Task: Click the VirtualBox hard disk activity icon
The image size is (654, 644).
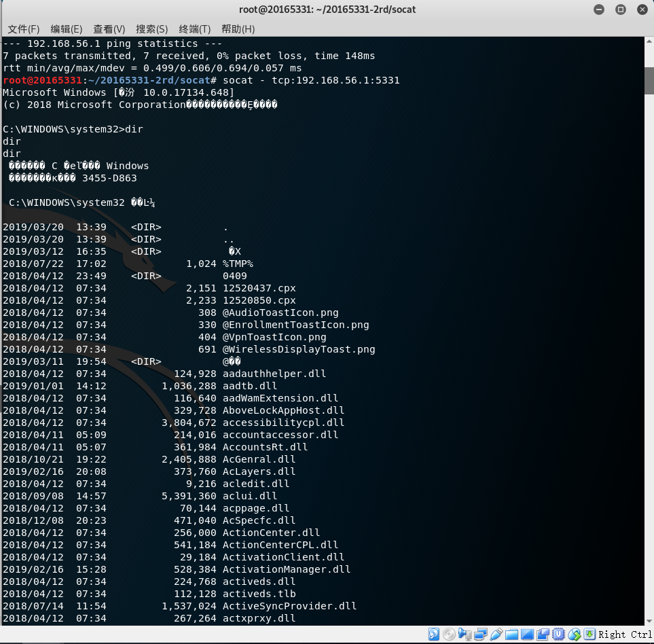Action: click(x=434, y=634)
